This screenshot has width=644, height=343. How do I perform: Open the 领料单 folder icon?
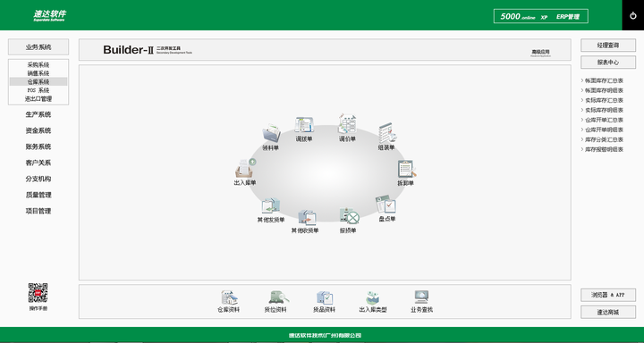[271, 134]
